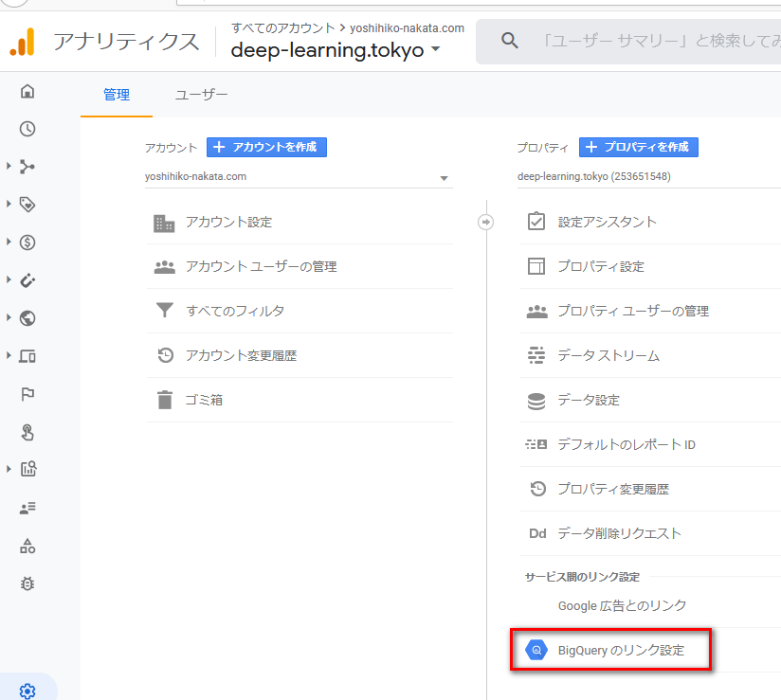Expand the Demographics globe section arrow
781x700 pixels.
(9, 317)
